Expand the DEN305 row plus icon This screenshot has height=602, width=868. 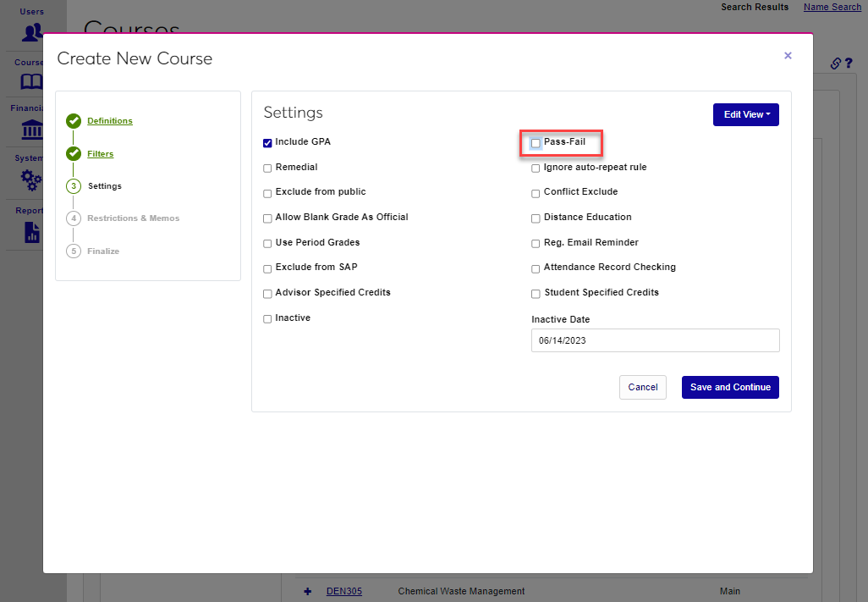[x=308, y=592]
